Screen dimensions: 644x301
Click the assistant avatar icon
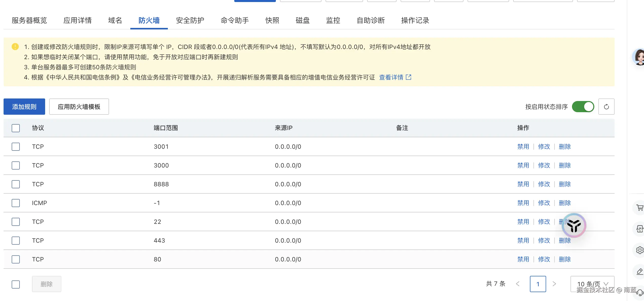[x=639, y=57]
